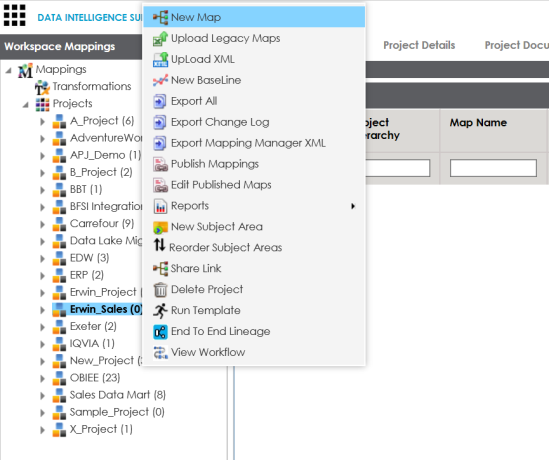The width and height of the screenshot is (549, 460).
Task: Select the APJ_Demo (1) tree item
Action: coord(105,155)
